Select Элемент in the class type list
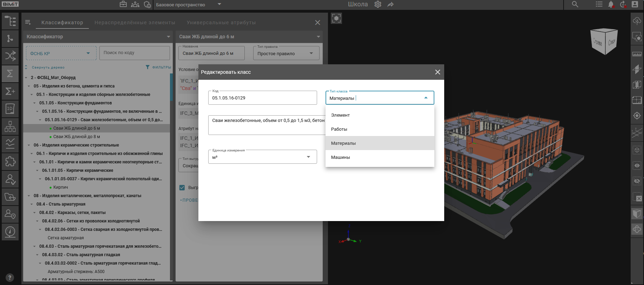The image size is (644, 285). click(x=380, y=115)
